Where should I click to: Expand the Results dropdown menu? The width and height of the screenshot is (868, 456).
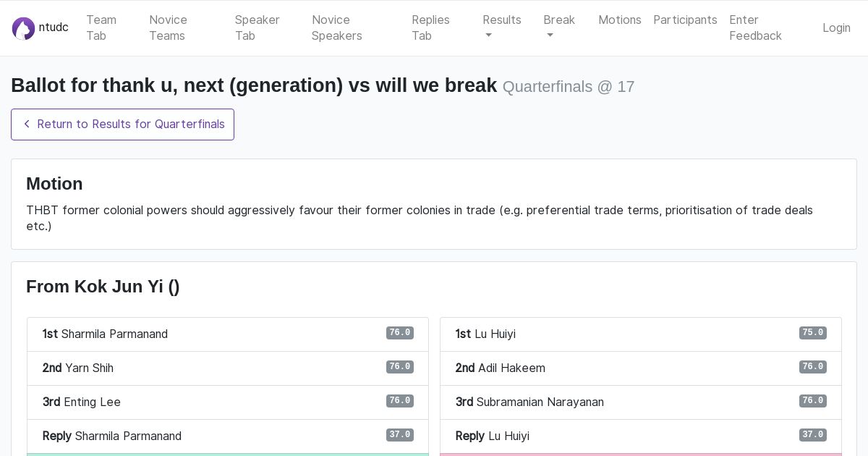501,28
